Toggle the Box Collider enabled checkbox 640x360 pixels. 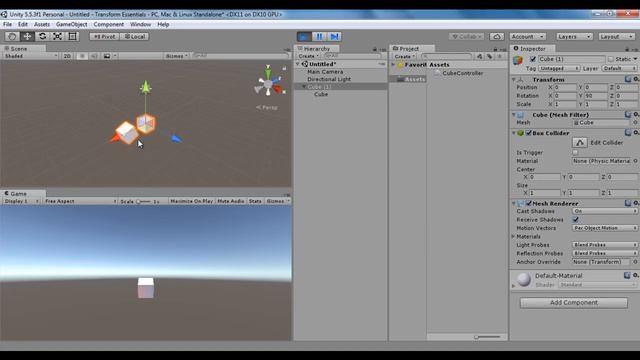point(529,133)
